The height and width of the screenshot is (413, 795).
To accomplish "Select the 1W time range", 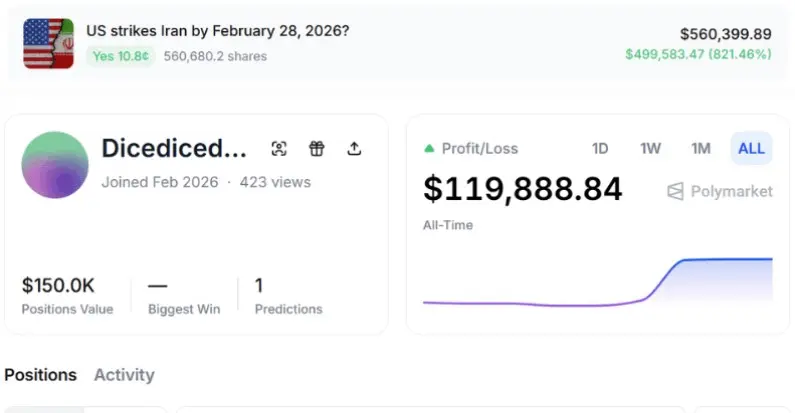I will click(650, 149).
